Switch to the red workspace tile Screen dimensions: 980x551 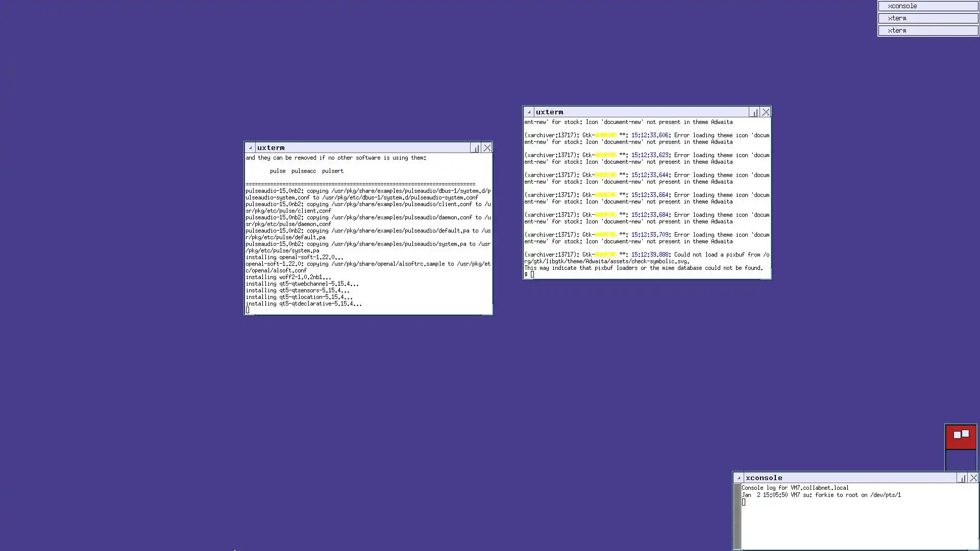(x=961, y=444)
